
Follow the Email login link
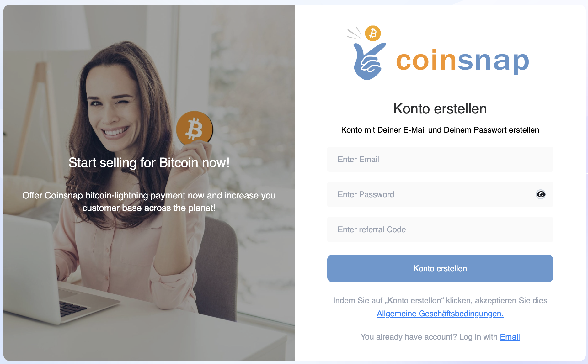[x=510, y=337]
